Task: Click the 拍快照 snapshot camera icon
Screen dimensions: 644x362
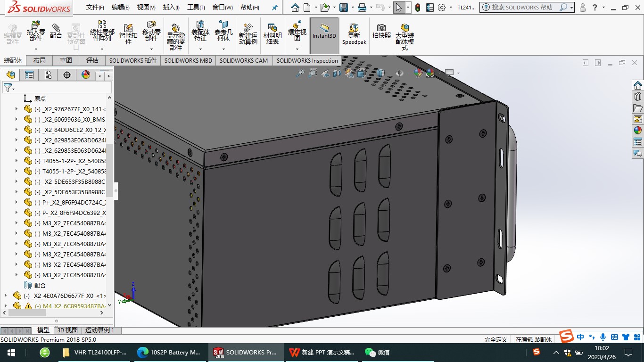Action: point(381,31)
